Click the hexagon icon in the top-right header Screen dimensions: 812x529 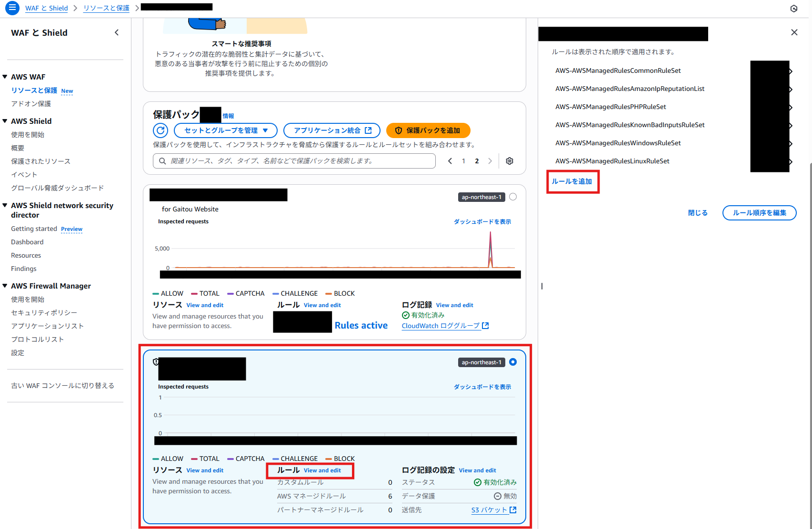pyautogui.click(x=794, y=9)
